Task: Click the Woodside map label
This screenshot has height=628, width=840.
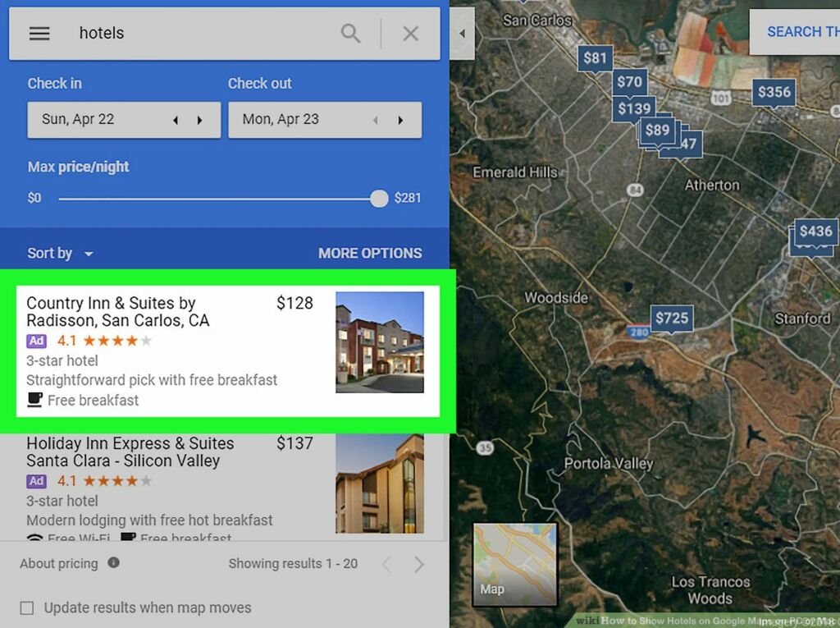Action: 556,298
